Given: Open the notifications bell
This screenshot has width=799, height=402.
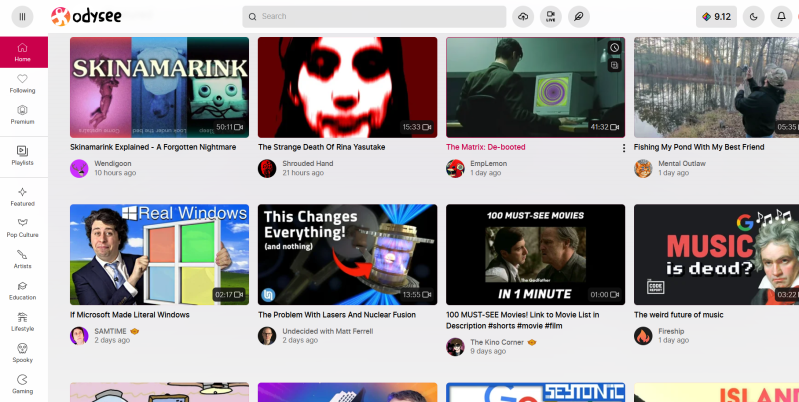Looking at the screenshot, I should click(x=781, y=17).
